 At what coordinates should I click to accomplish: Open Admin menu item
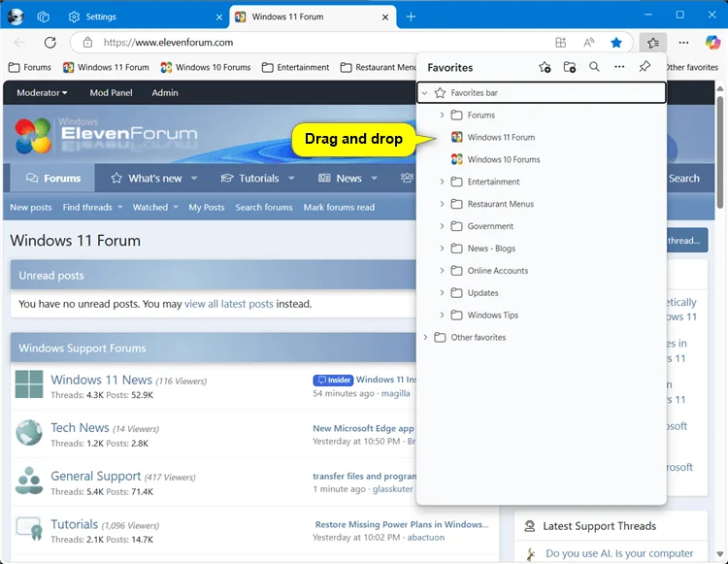[x=165, y=93]
